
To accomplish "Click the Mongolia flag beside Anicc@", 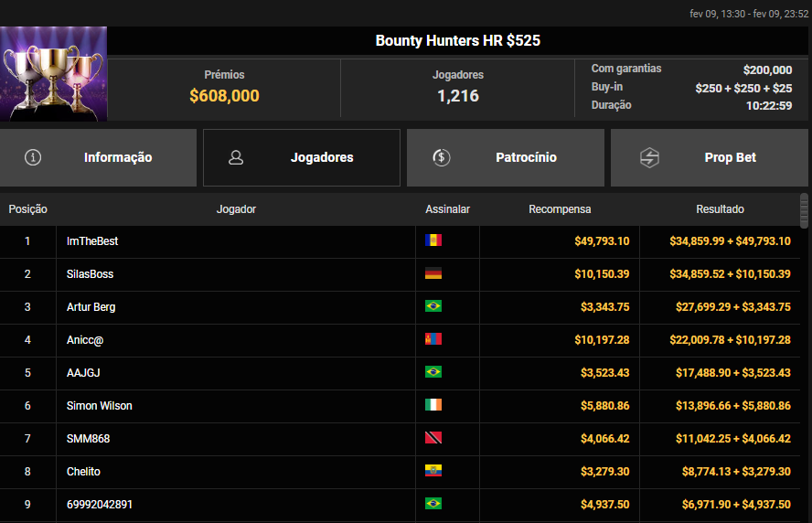I will coord(433,339).
